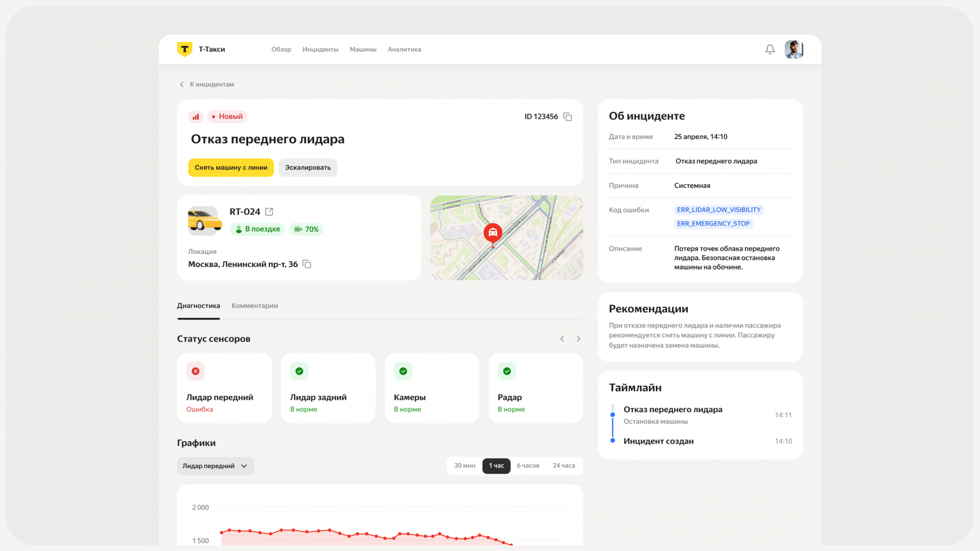Select the 6 часов time range
This screenshot has height=551, width=980.
pos(528,466)
